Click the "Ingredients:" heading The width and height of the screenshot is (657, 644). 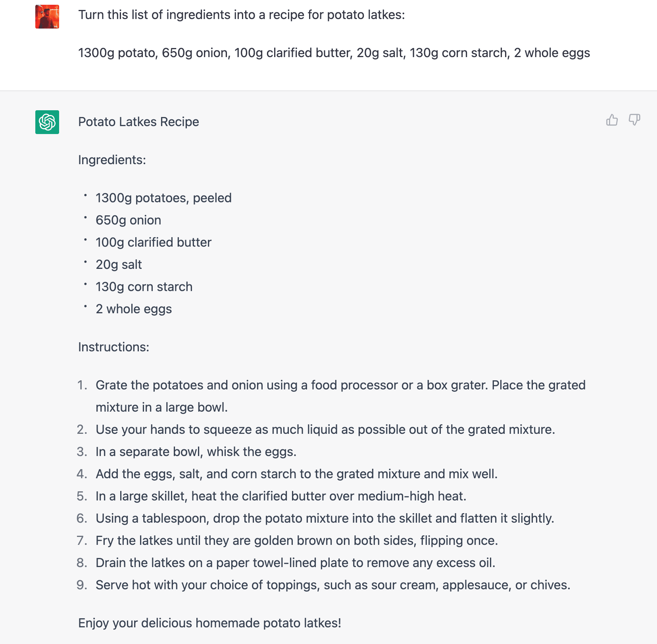pyautogui.click(x=112, y=160)
